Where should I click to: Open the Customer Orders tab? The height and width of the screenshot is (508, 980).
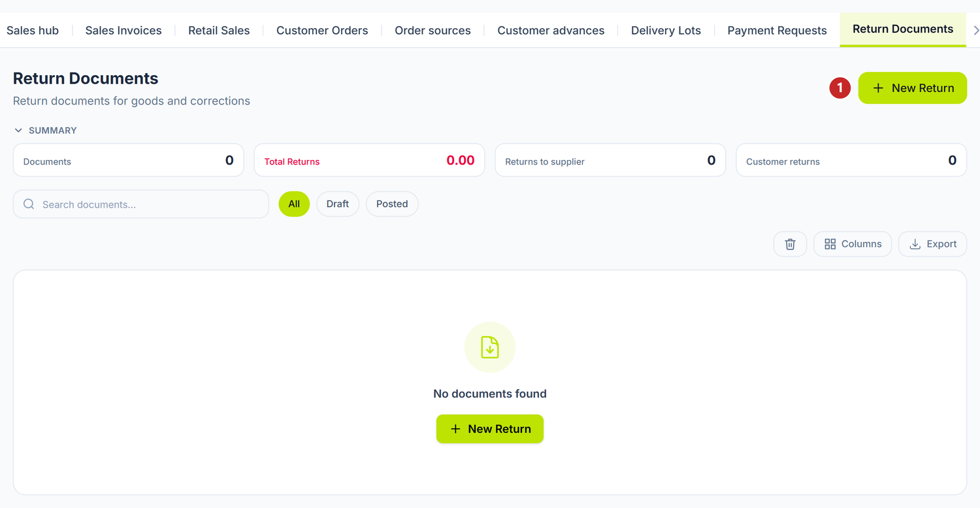click(322, 31)
